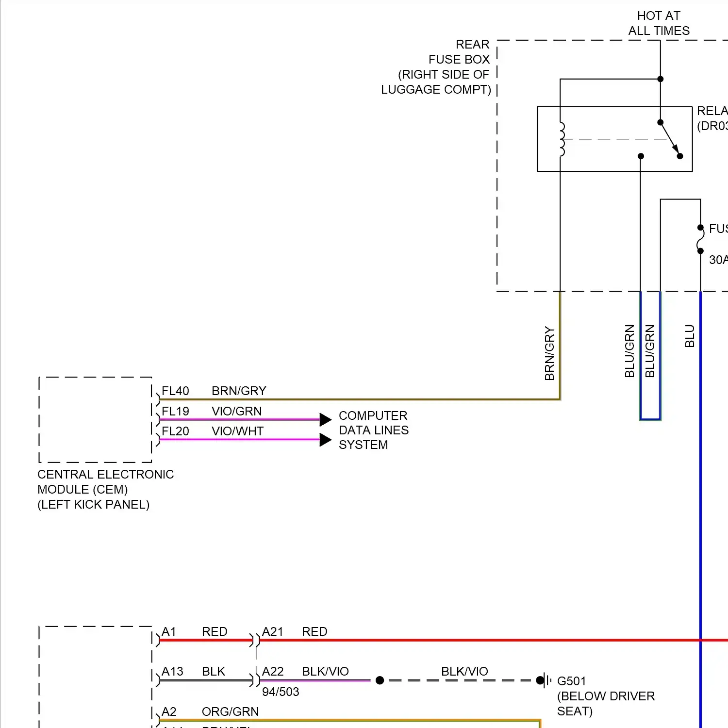Select connector pin FL40

point(175,391)
